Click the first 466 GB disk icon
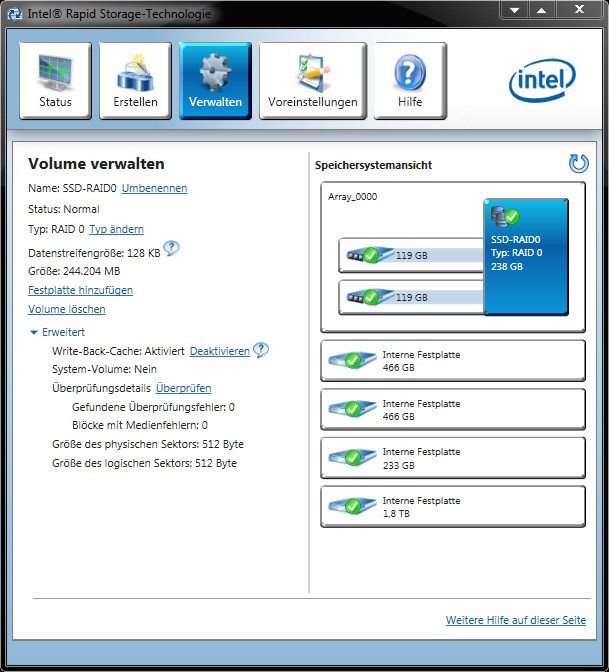This screenshot has height=672, width=609. [x=352, y=360]
